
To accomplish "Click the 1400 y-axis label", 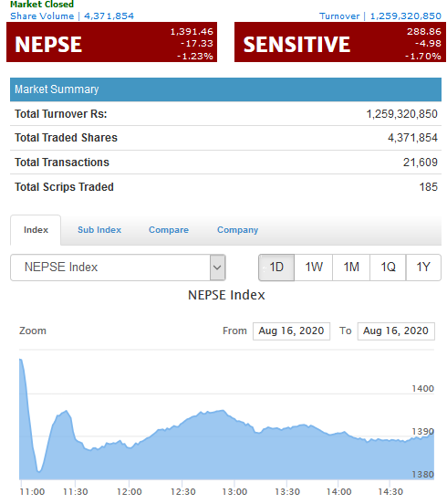I will pos(423,389).
